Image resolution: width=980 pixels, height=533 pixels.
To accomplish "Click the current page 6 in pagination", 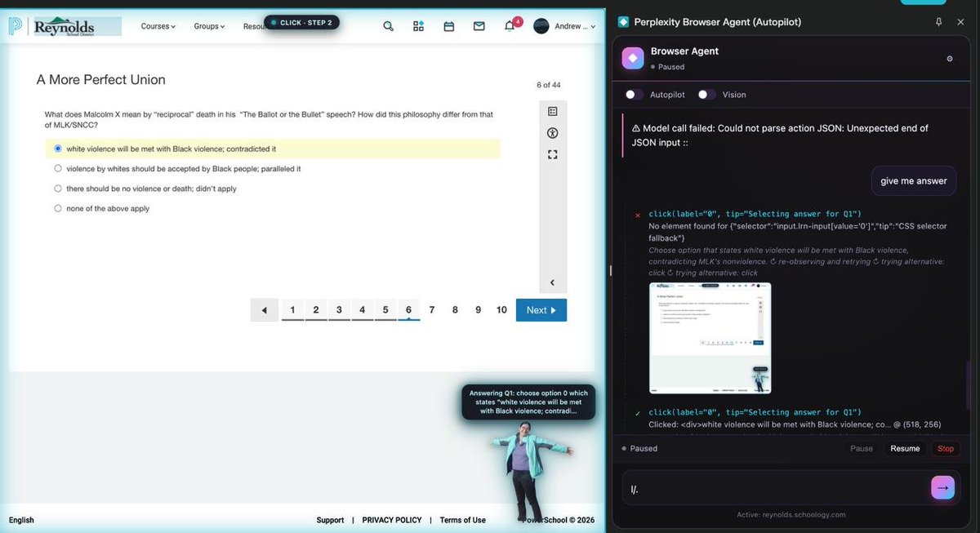I will [408, 310].
